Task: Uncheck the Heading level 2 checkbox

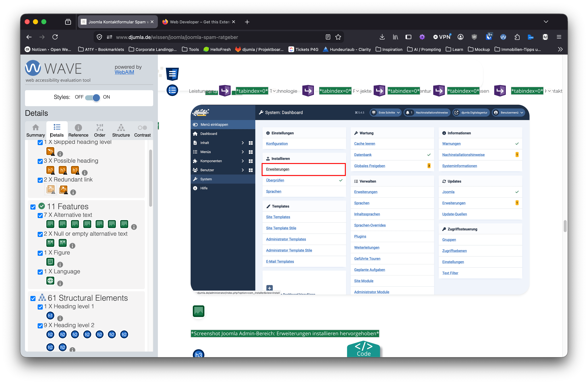Action: click(40, 326)
